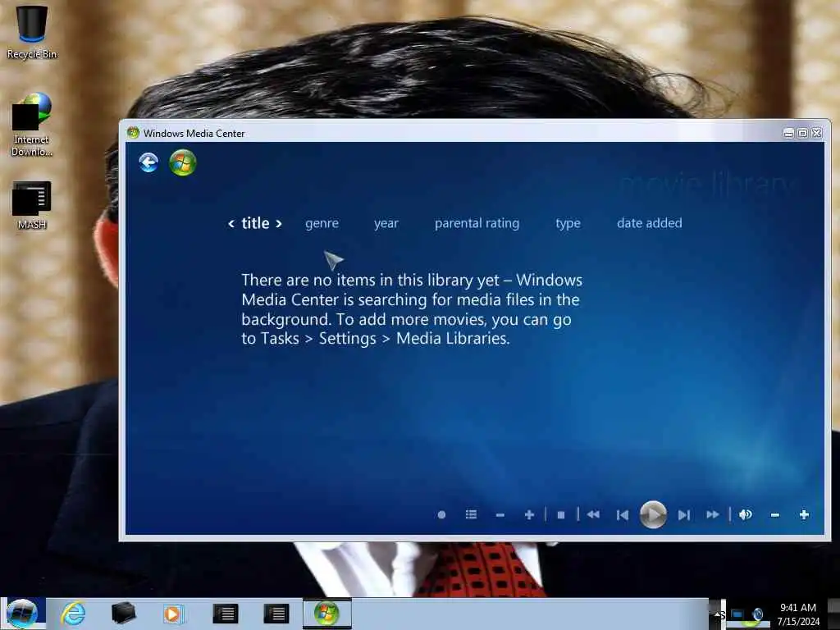Click the left chevron beside title
The height and width of the screenshot is (630, 840).
[231, 224]
